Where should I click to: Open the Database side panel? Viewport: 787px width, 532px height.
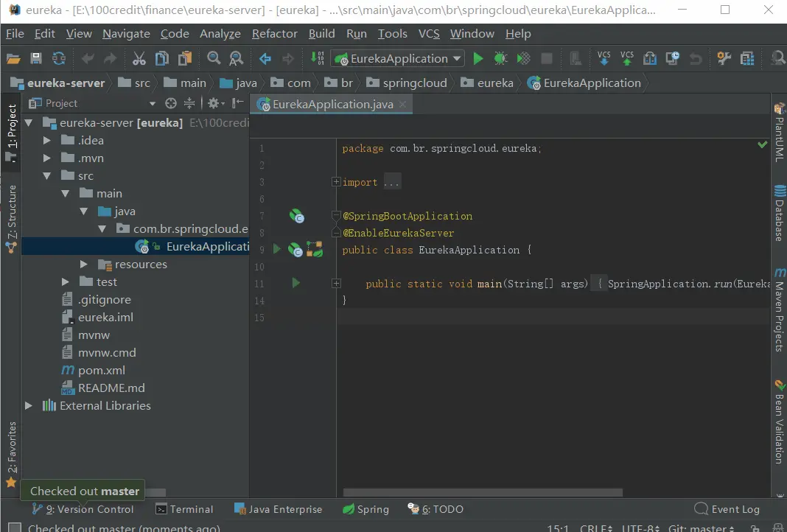[780, 213]
